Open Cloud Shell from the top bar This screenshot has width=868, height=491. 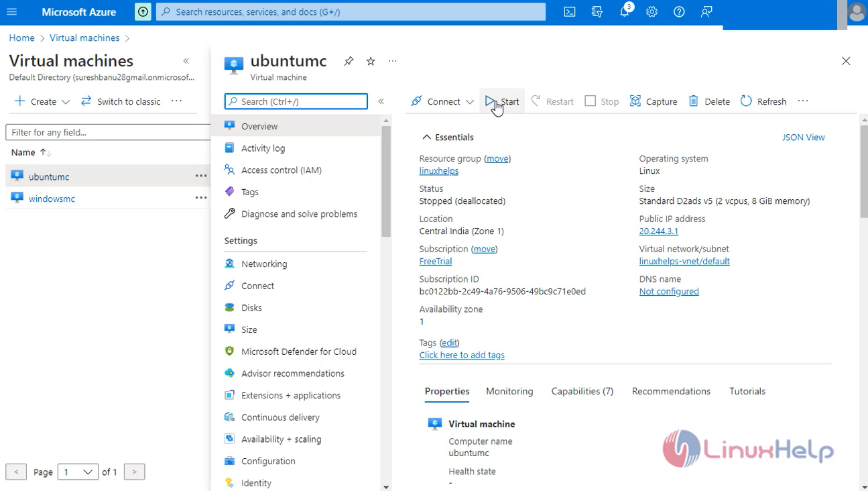[x=570, y=11]
